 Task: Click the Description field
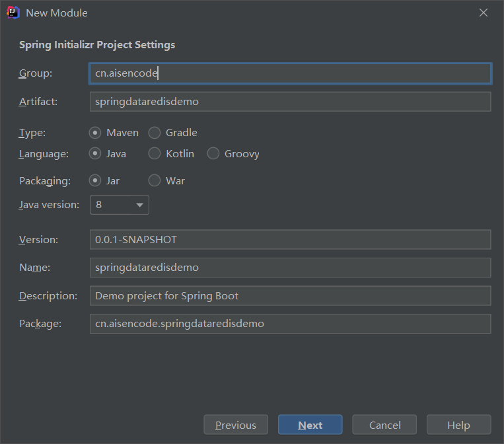[x=290, y=296]
